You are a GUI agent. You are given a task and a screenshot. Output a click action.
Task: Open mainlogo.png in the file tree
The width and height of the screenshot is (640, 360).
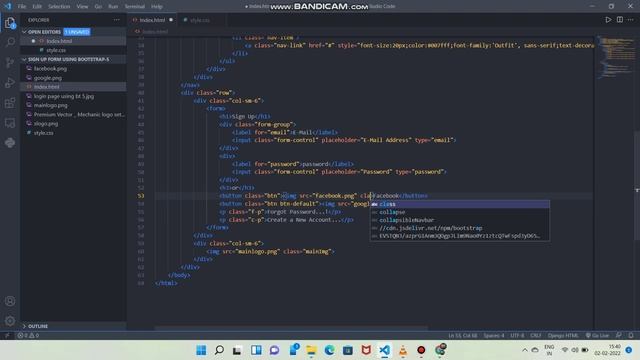point(73,105)
